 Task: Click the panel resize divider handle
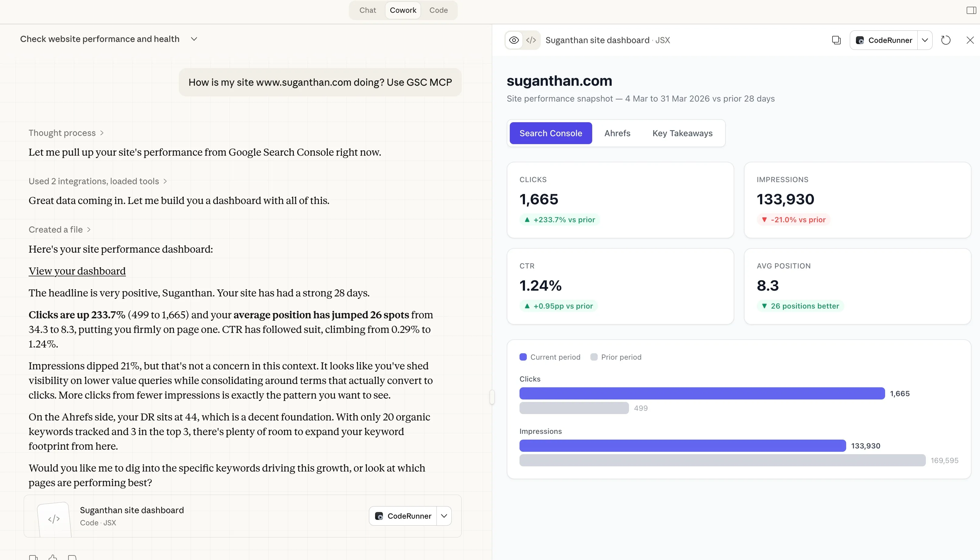tap(492, 396)
